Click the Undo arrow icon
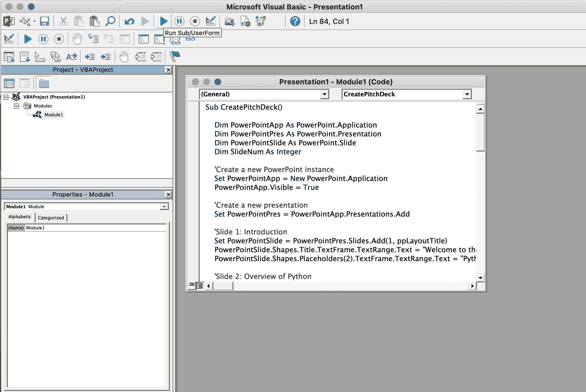This screenshot has height=392, width=586. click(x=129, y=21)
